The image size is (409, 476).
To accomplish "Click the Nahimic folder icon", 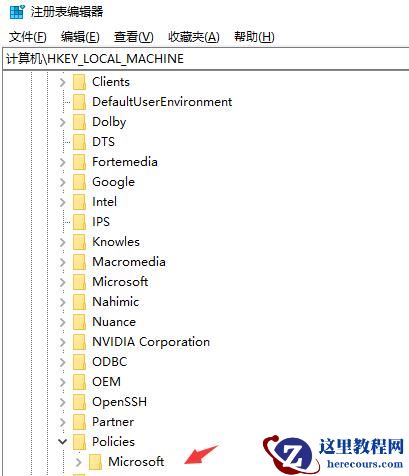I will tap(79, 302).
